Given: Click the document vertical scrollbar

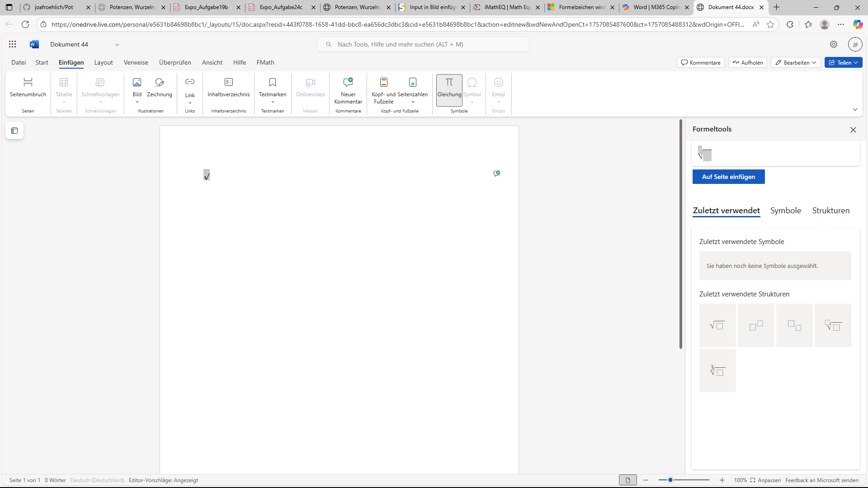Looking at the screenshot, I should [x=680, y=234].
